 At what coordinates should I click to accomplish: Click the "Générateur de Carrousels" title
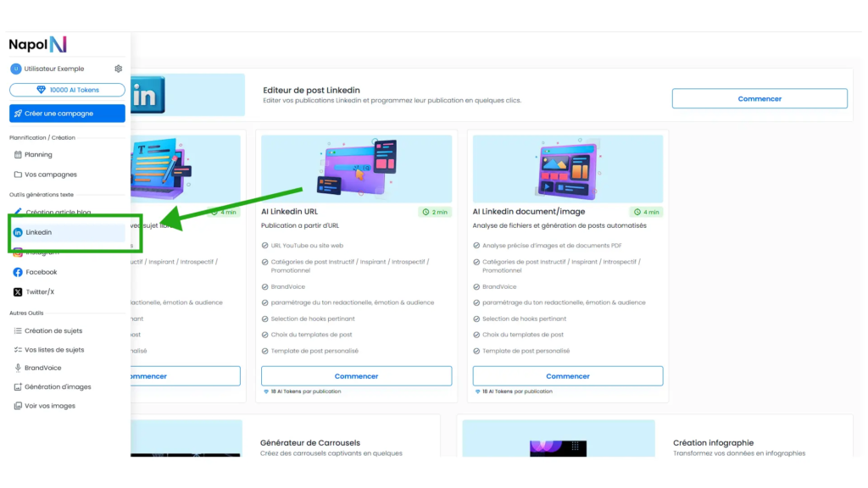[310, 442]
